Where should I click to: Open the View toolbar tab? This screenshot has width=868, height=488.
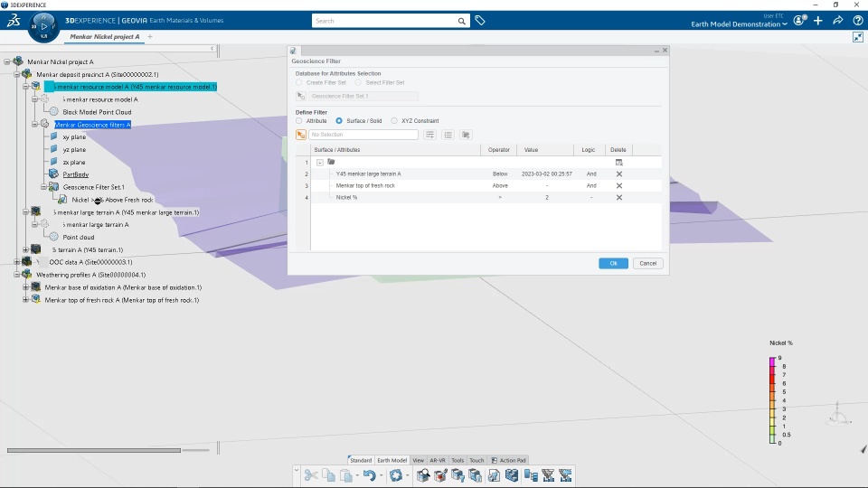pyautogui.click(x=418, y=460)
